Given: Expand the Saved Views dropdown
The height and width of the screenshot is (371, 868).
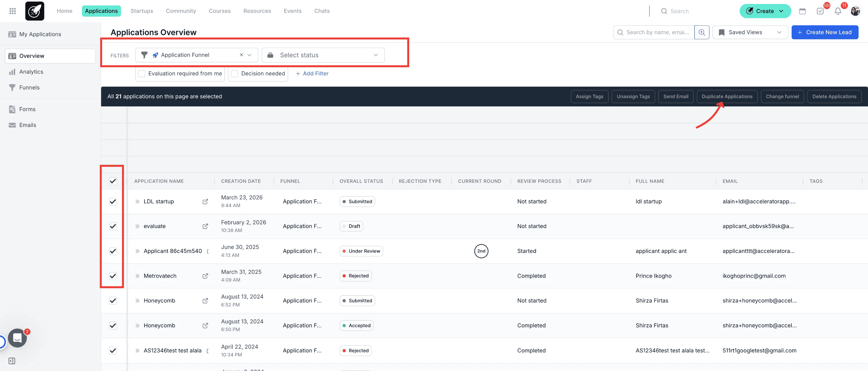Looking at the screenshot, I should (750, 32).
